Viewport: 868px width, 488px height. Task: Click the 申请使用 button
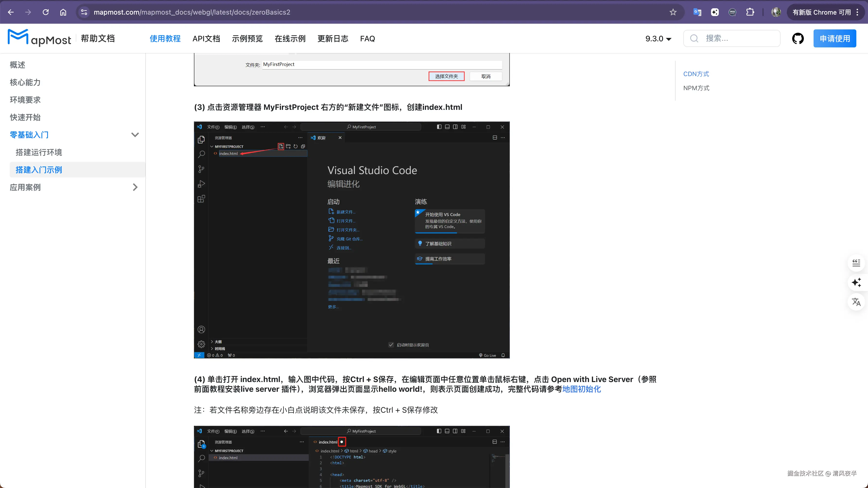click(834, 38)
